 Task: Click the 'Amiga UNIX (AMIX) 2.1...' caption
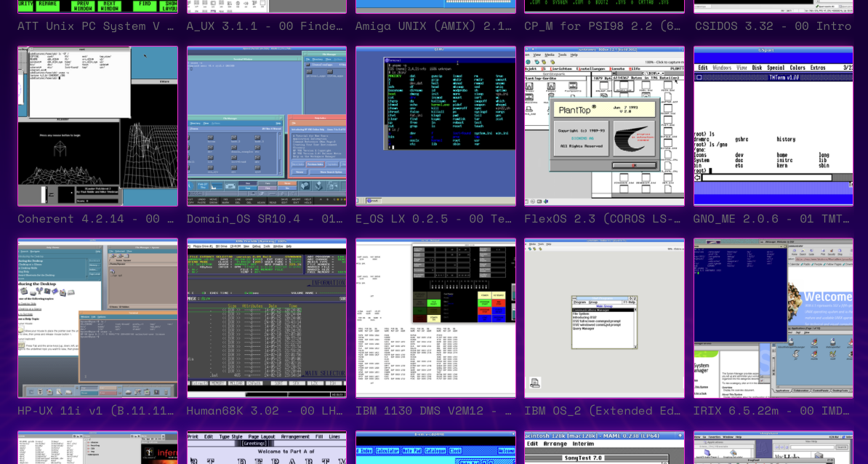point(433,26)
